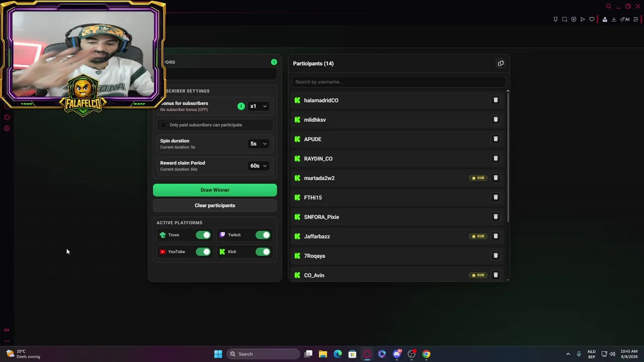The image size is (644, 362).
Task: Remove FTHI15 with trash icon
Action: (x=496, y=197)
